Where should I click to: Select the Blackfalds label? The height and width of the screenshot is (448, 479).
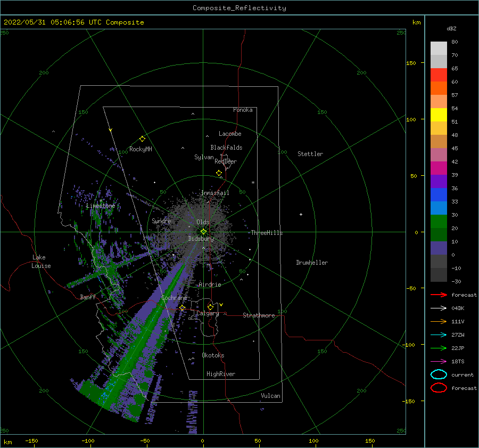226,148
